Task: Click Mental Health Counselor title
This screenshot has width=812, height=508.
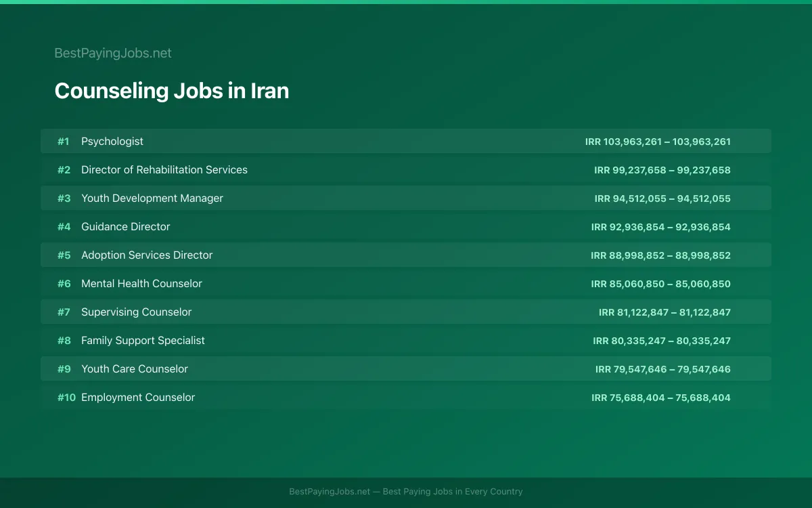Action: [141, 284]
